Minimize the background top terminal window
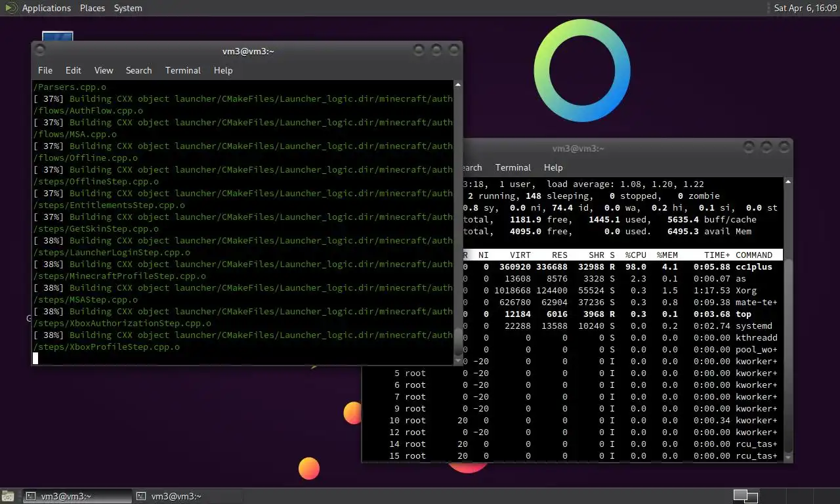 coord(749,147)
